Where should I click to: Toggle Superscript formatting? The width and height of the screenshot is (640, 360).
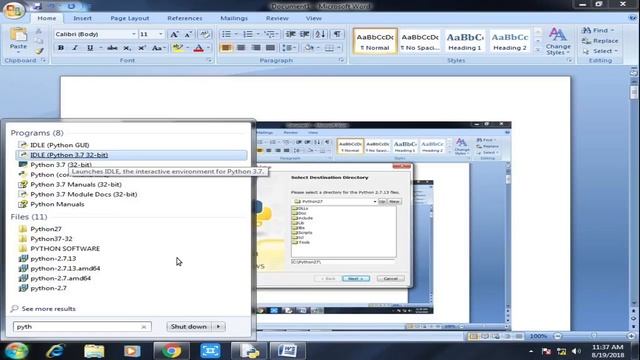pos(141,48)
